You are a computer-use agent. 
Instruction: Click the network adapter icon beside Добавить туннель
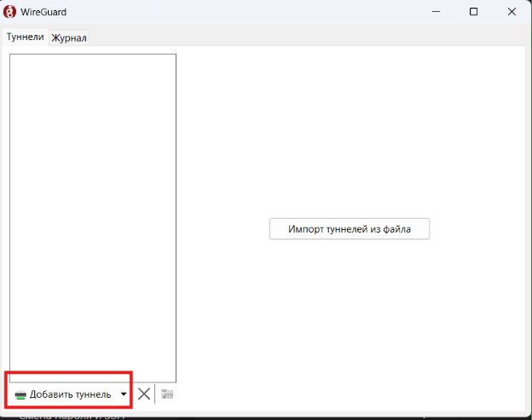(20, 395)
